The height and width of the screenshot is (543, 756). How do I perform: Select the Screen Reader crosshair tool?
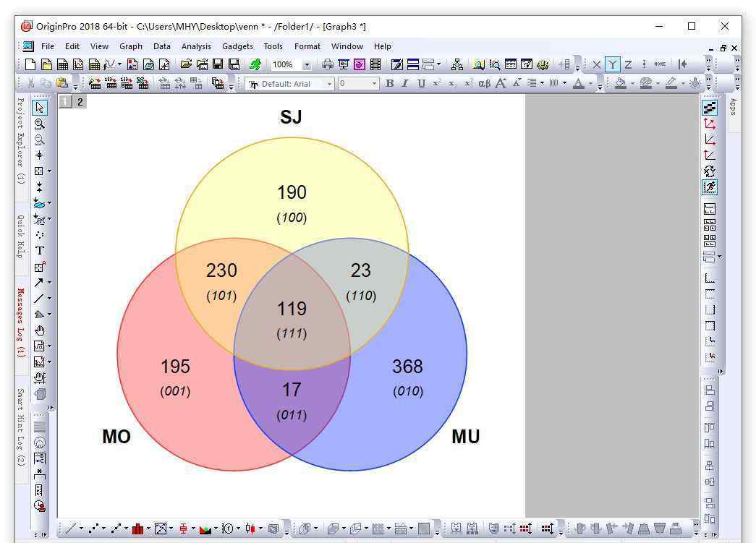pos(40,155)
